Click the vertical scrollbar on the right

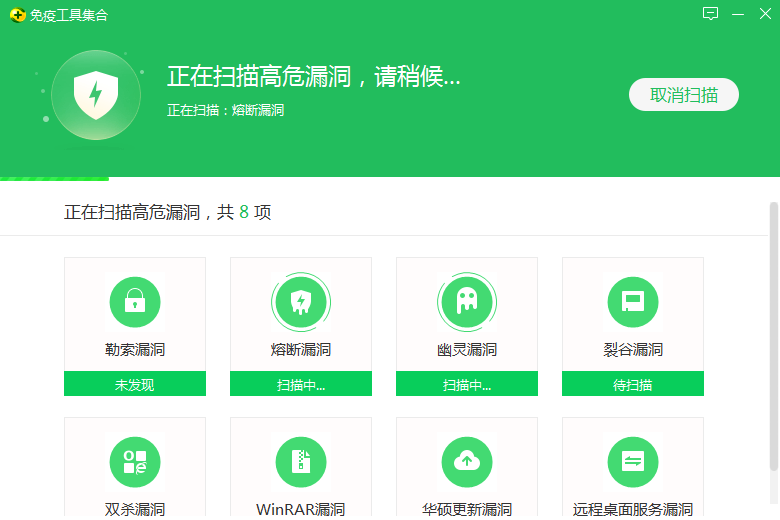773,330
